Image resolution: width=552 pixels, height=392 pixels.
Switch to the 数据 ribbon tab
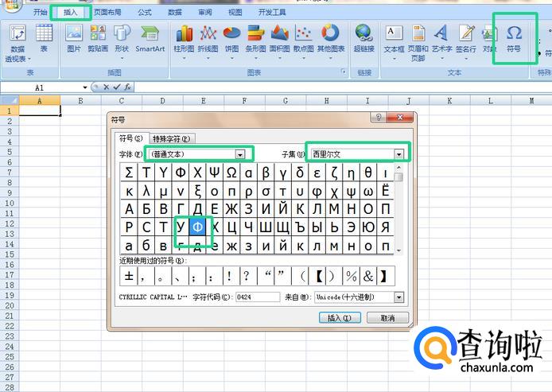click(x=175, y=12)
